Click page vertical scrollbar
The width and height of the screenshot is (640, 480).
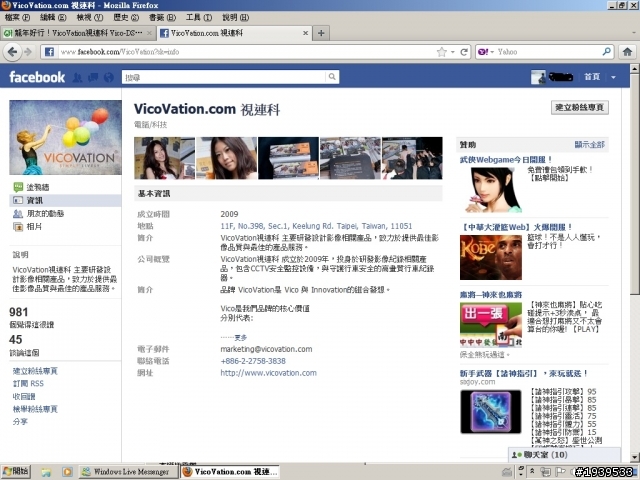634,184
